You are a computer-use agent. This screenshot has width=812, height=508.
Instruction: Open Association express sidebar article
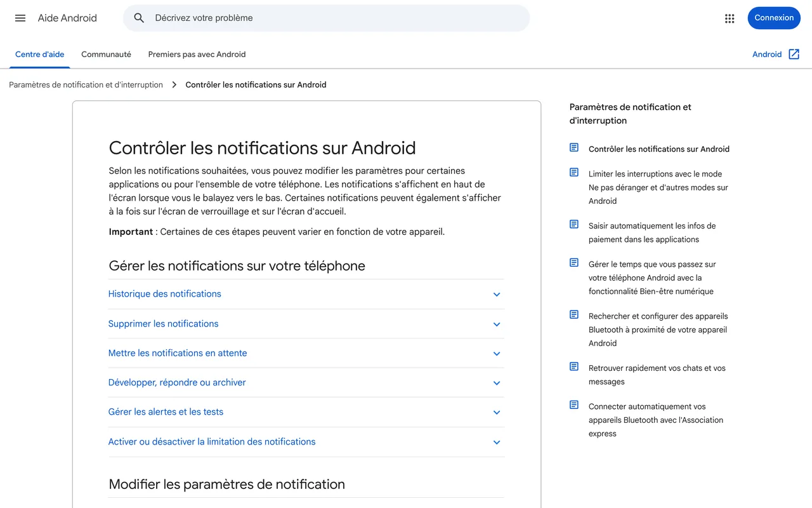tap(656, 420)
